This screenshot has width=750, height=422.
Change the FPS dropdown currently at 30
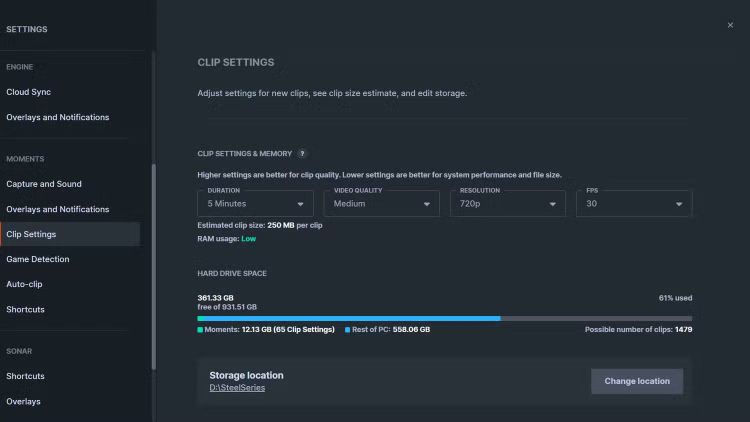634,203
